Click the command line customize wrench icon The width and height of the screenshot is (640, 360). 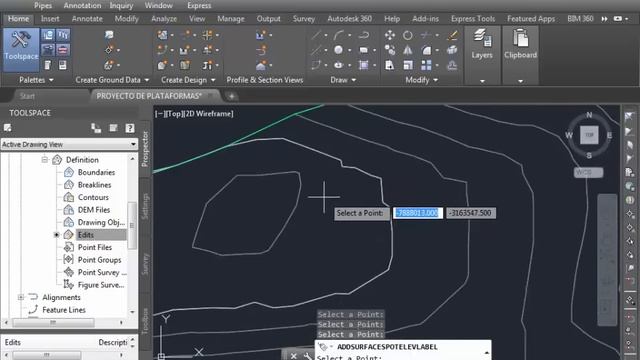[x=307, y=356]
